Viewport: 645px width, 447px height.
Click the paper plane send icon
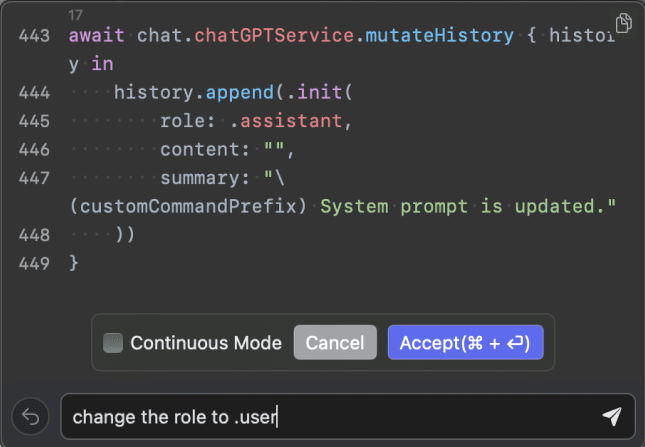tap(612, 416)
